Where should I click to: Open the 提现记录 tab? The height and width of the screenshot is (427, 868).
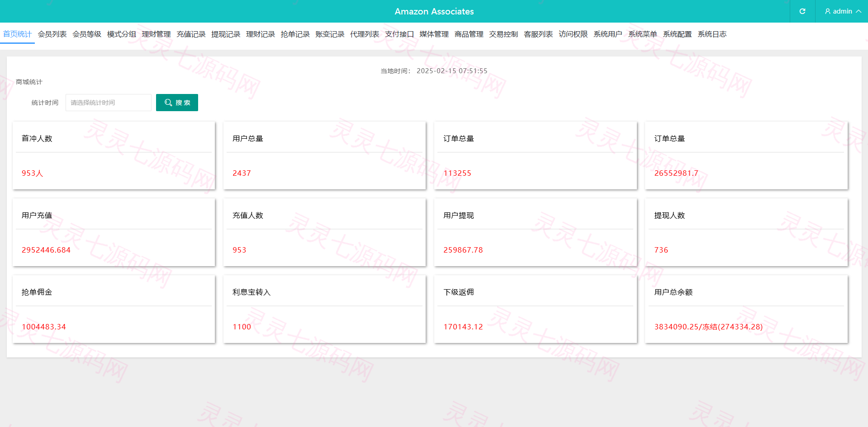(x=226, y=34)
